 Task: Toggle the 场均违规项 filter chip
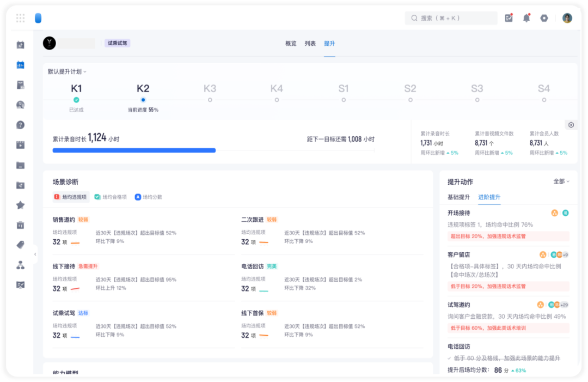tap(70, 197)
